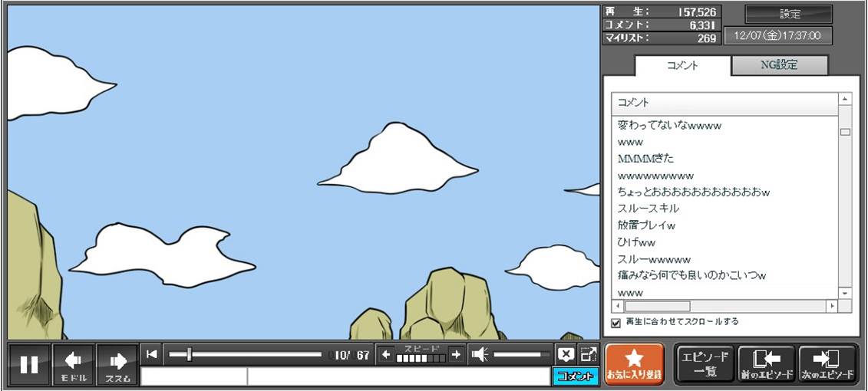Click the モドル rewind arrow button
This screenshot has width=868, height=391.
pyautogui.click(x=73, y=365)
